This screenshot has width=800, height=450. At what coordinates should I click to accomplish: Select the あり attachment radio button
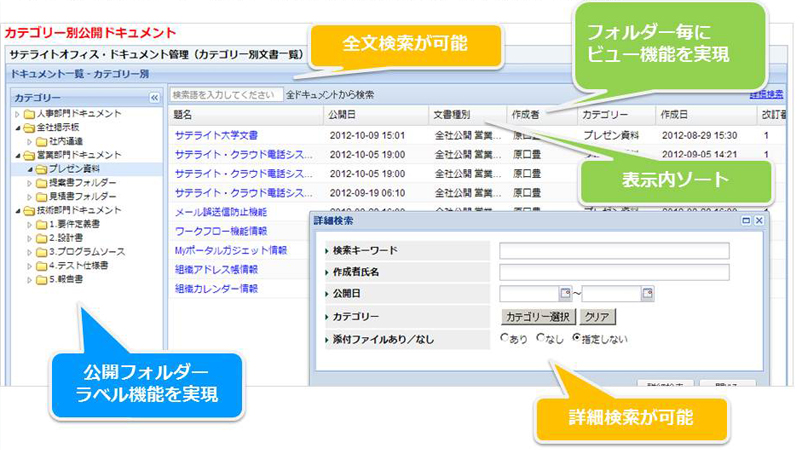tap(505, 338)
